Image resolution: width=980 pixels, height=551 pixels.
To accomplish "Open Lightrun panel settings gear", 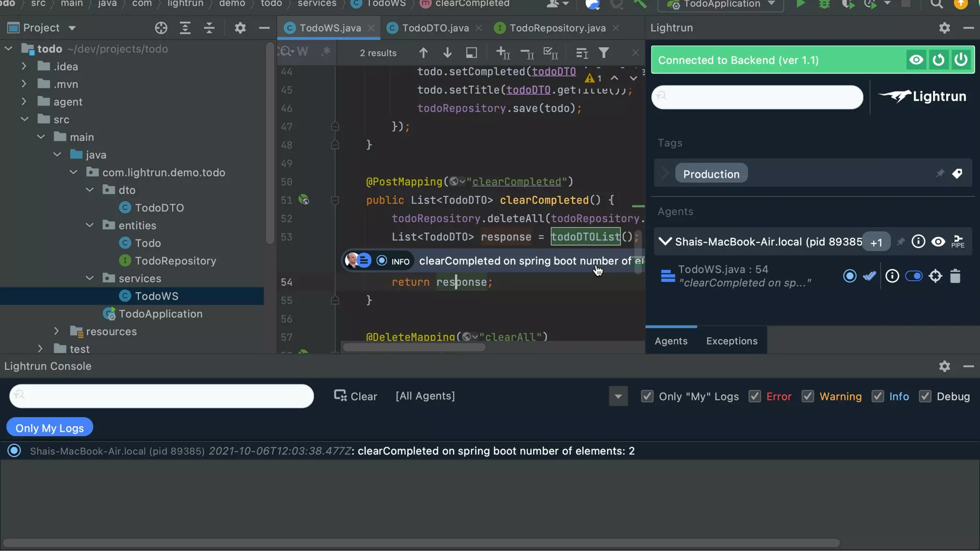I will [x=945, y=28].
